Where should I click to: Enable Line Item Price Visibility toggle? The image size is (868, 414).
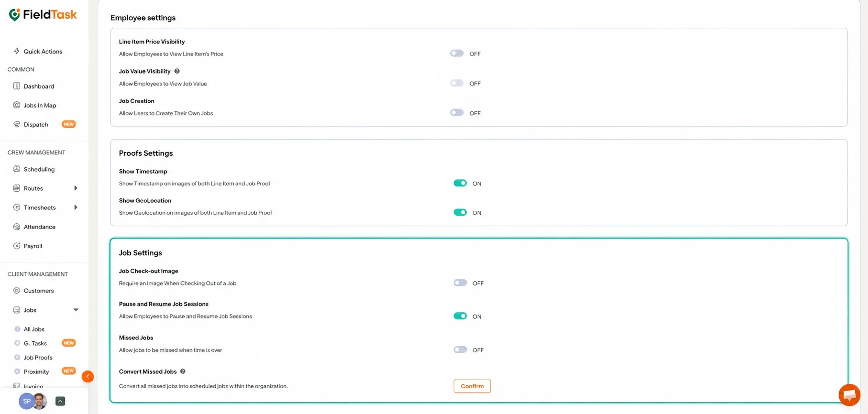457,54
